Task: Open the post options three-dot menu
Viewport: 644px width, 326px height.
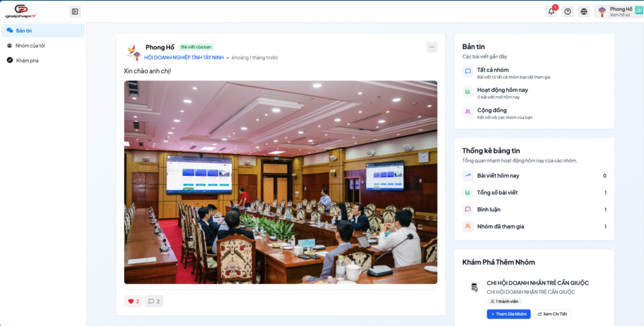Action: coord(431,47)
